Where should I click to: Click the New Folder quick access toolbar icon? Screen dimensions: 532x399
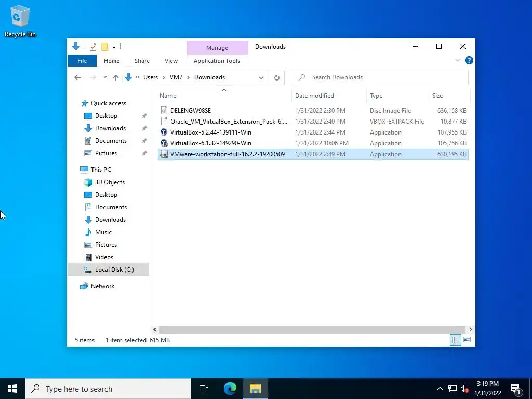coord(104,46)
